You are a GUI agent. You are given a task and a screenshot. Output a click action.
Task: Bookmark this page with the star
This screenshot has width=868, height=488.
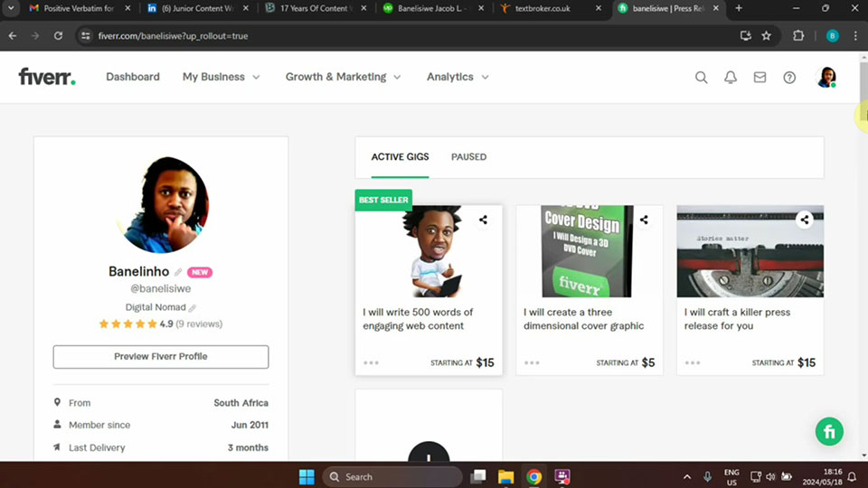[x=766, y=36]
